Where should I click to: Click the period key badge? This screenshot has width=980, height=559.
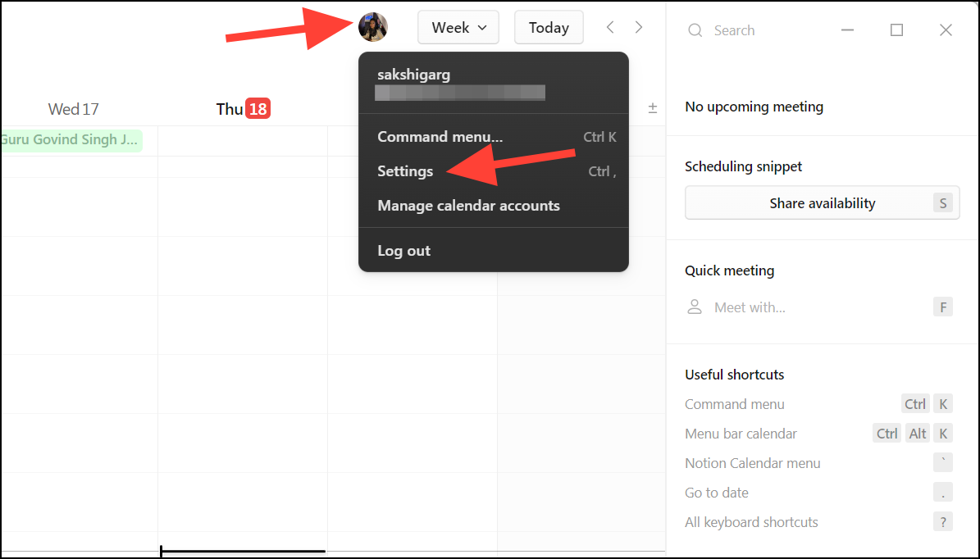(x=942, y=492)
